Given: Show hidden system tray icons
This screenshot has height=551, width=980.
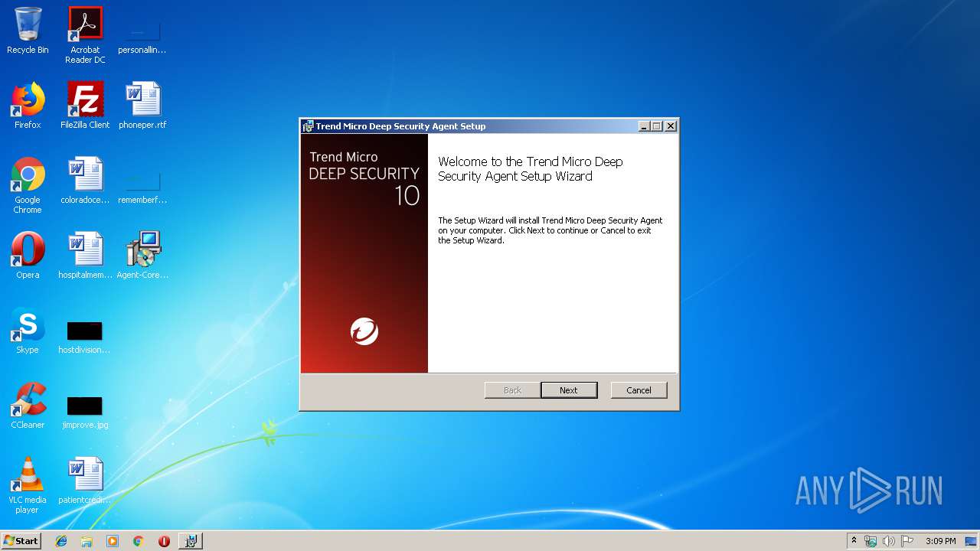Looking at the screenshot, I should click(x=854, y=541).
